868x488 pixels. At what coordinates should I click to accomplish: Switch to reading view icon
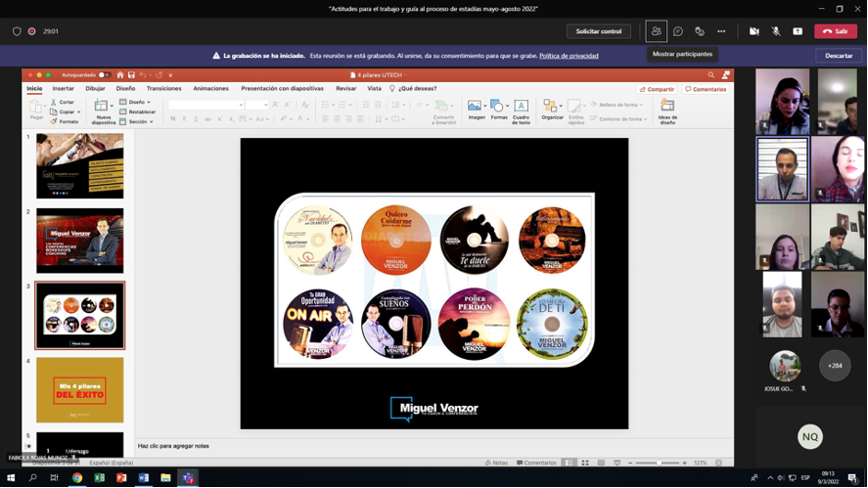601,463
